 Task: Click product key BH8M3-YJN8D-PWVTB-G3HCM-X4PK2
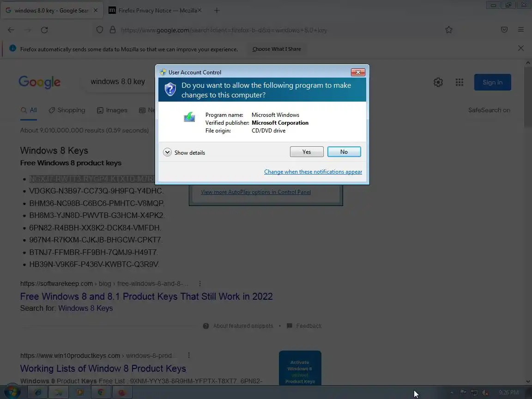[97, 216]
